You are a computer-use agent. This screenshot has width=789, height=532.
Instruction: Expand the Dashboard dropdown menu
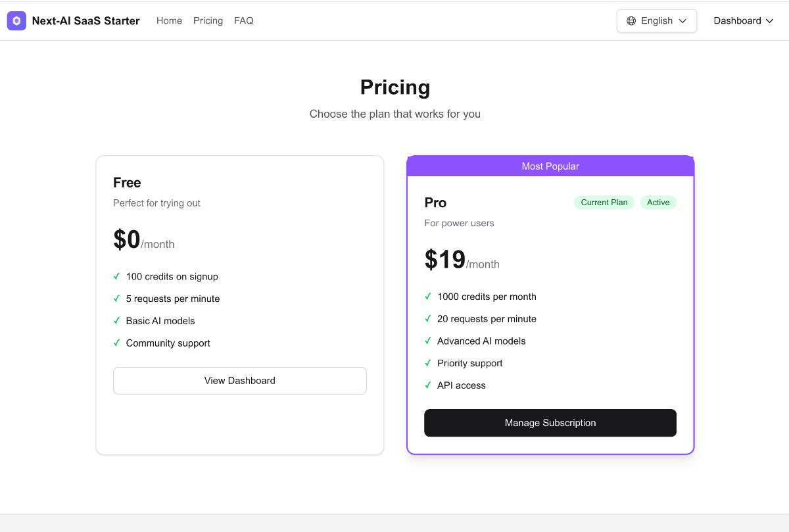[744, 20]
